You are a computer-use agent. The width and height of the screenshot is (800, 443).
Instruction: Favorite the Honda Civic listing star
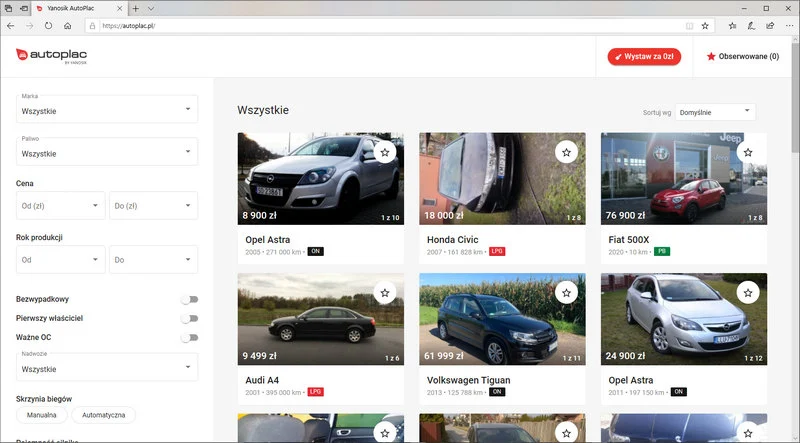pos(566,152)
